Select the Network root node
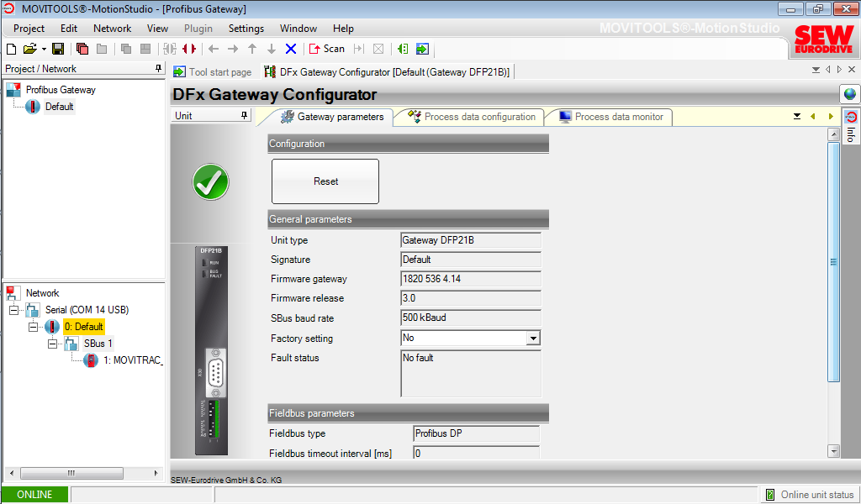The image size is (861, 504). click(x=42, y=293)
